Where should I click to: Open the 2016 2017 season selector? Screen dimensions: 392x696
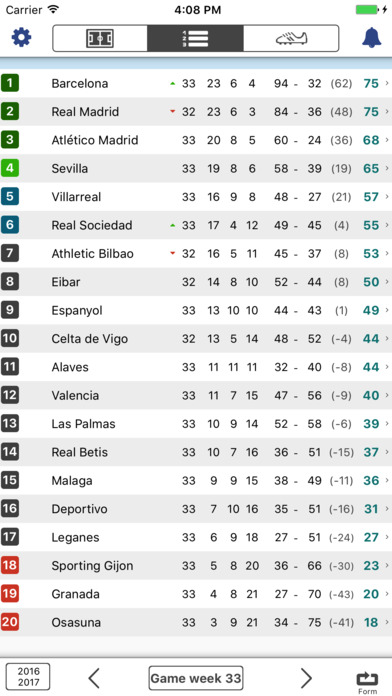pyautogui.click(x=28, y=677)
